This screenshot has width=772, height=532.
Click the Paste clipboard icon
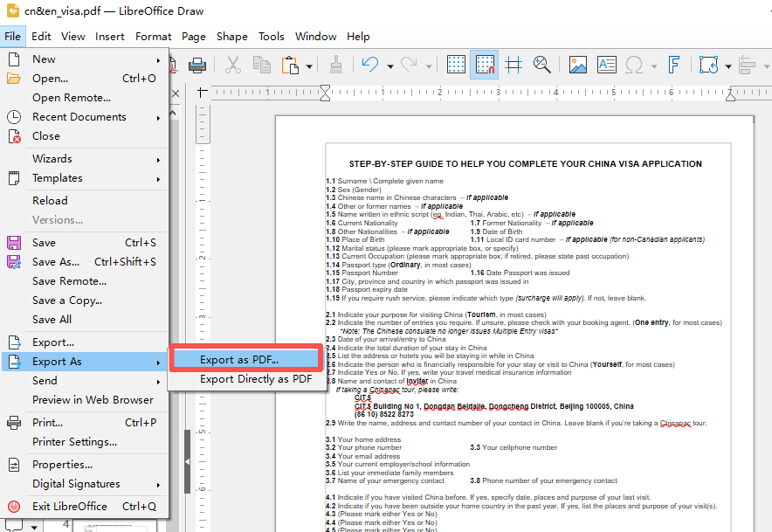291,65
